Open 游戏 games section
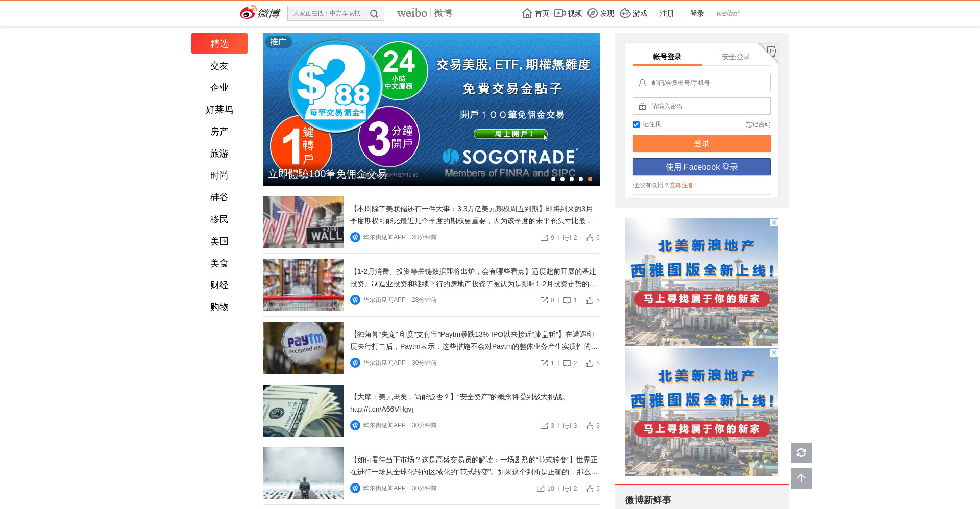 coord(633,13)
